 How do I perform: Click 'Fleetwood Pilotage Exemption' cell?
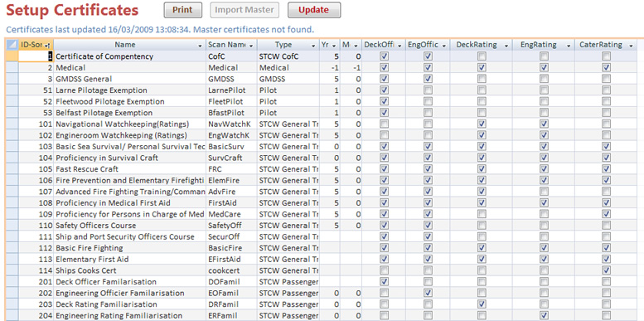click(129, 101)
